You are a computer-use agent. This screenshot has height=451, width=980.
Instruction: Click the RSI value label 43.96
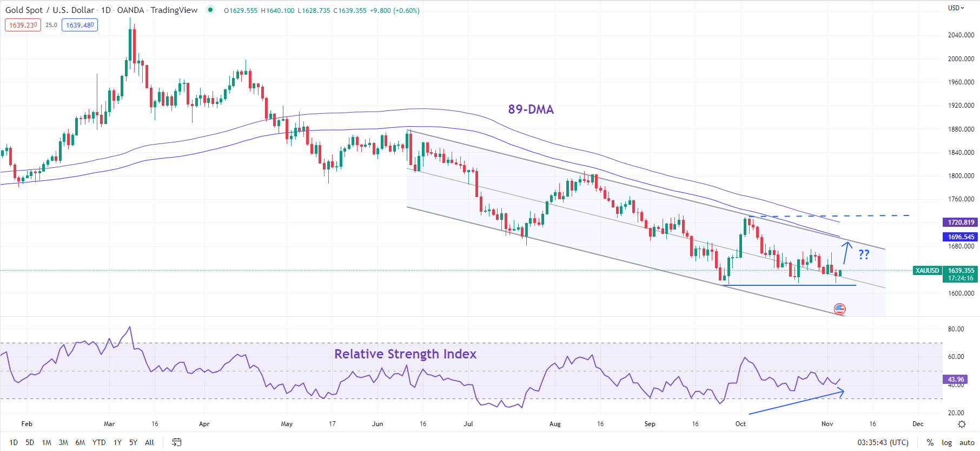point(956,379)
